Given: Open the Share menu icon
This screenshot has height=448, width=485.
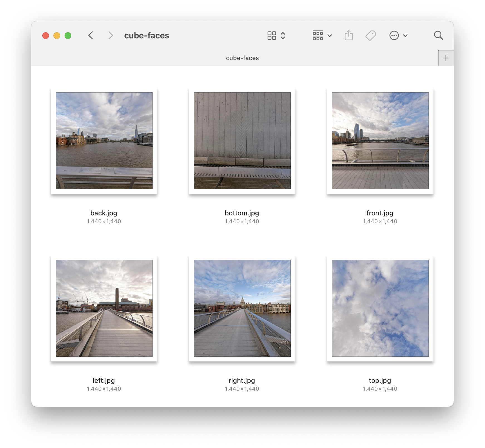Looking at the screenshot, I should (x=349, y=36).
